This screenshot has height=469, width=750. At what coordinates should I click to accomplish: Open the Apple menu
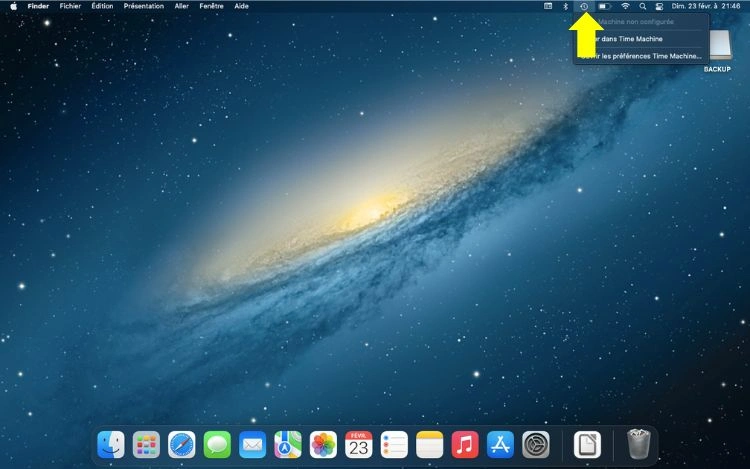[13, 6]
